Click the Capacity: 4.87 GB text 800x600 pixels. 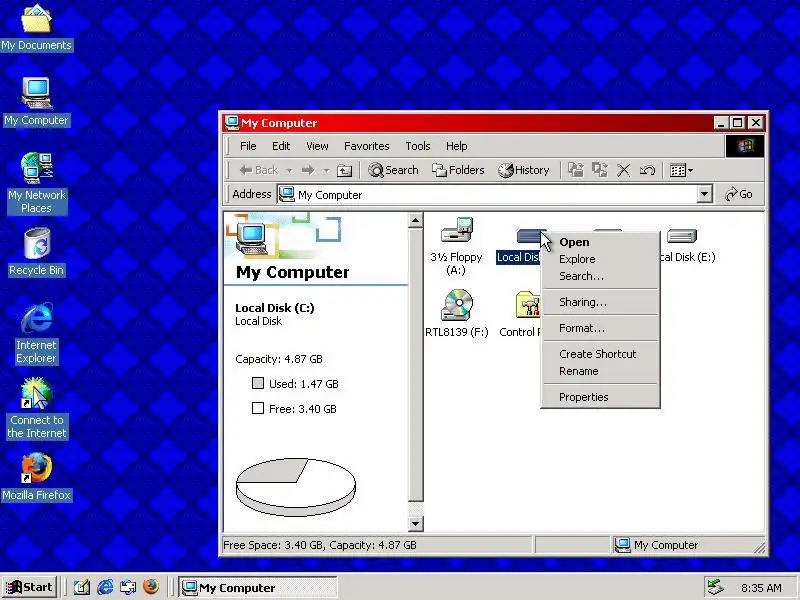click(279, 359)
